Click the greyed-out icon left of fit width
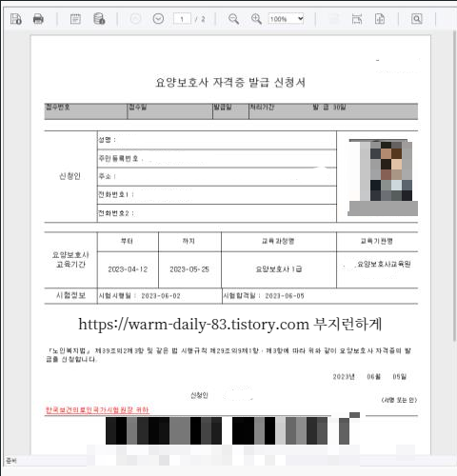 point(333,19)
